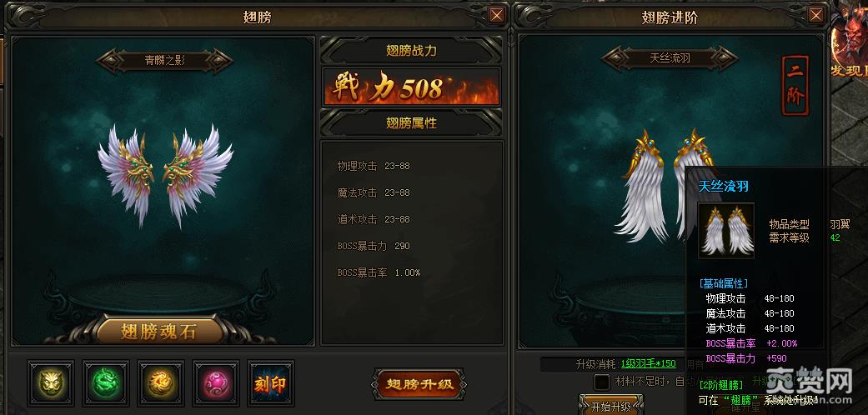Select the green dragon soul stone icon

[x=106, y=382]
